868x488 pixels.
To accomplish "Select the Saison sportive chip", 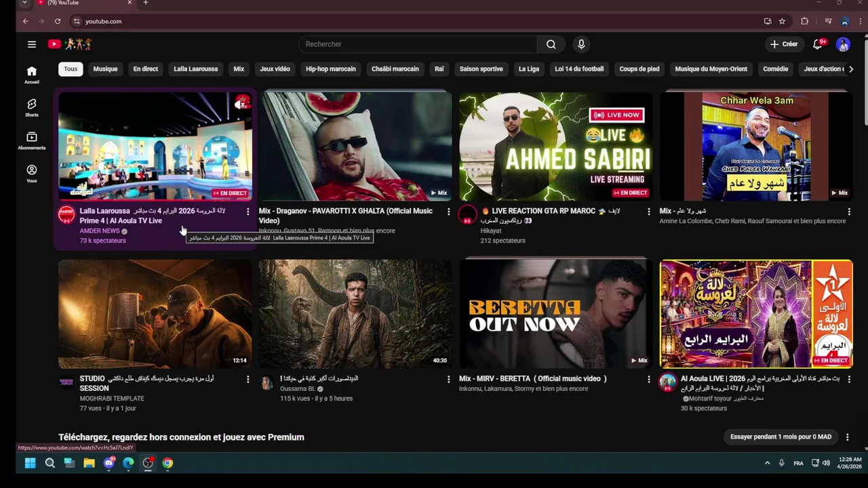I will 481,69.
